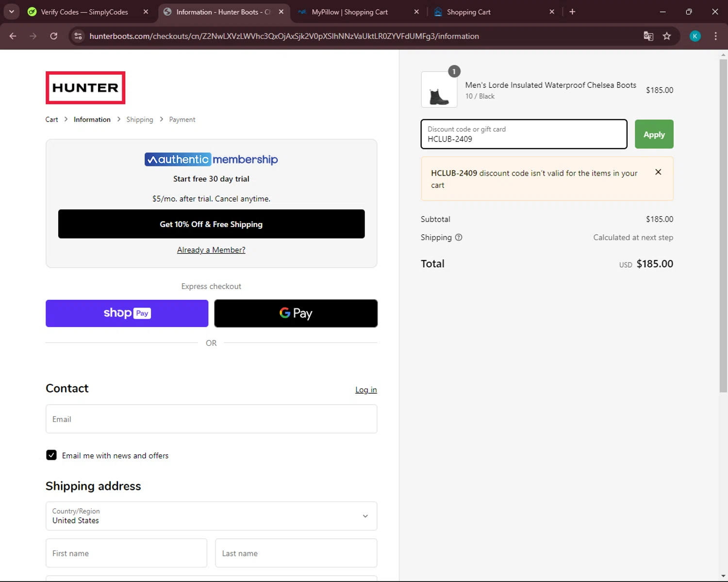Close the Information Hunter Boots tab

[281, 12]
